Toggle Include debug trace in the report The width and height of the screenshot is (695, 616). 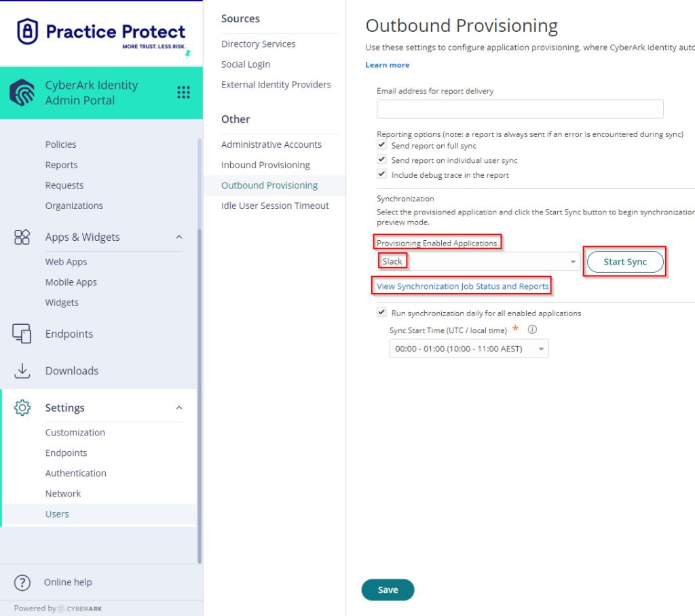click(381, 174)
